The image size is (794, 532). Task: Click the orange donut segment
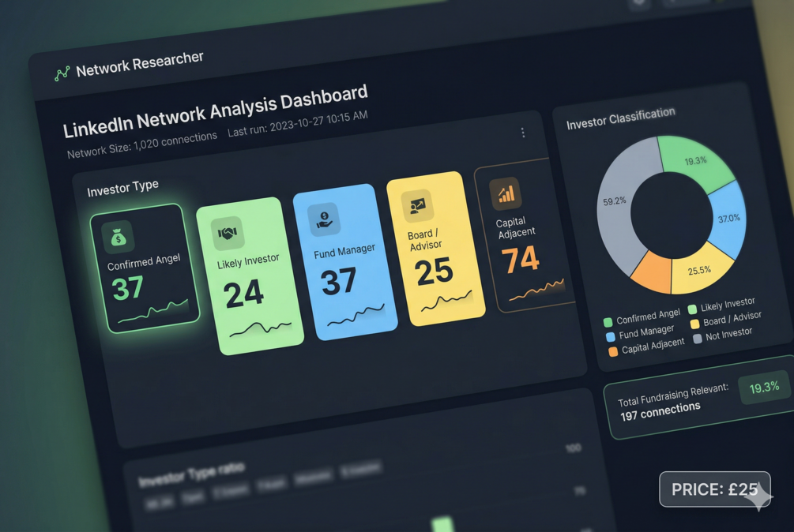pos(653,273)
